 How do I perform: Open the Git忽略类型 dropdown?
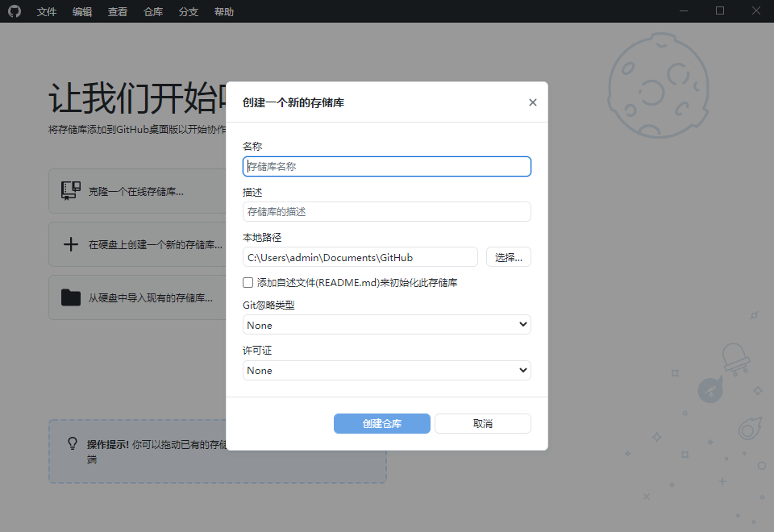click(386, 325)
